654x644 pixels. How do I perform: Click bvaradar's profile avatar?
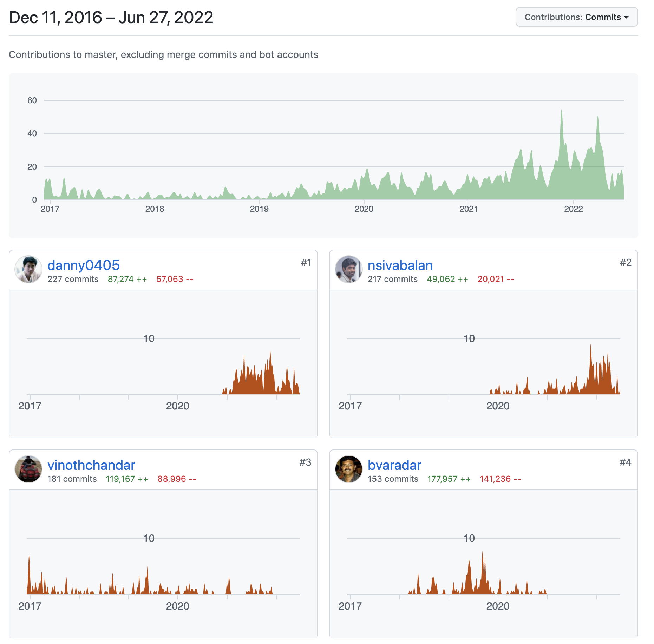(x=349, y=469)
